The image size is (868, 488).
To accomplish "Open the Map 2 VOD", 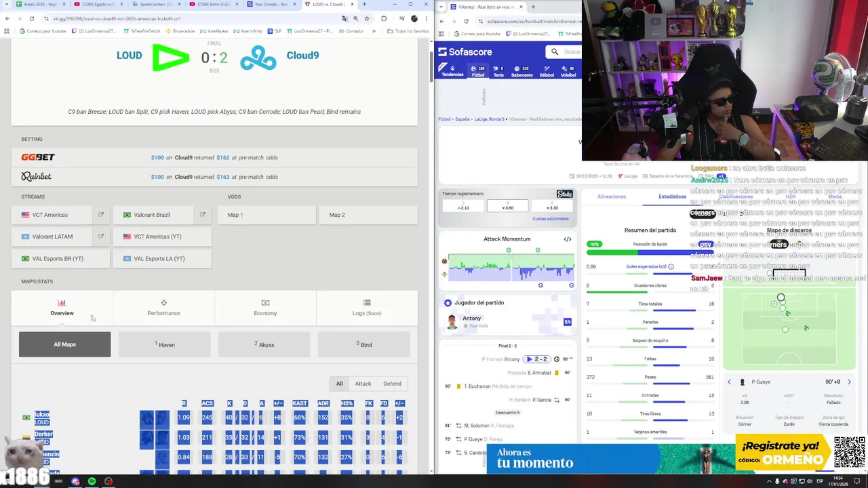I will click(x=368, y=215).
